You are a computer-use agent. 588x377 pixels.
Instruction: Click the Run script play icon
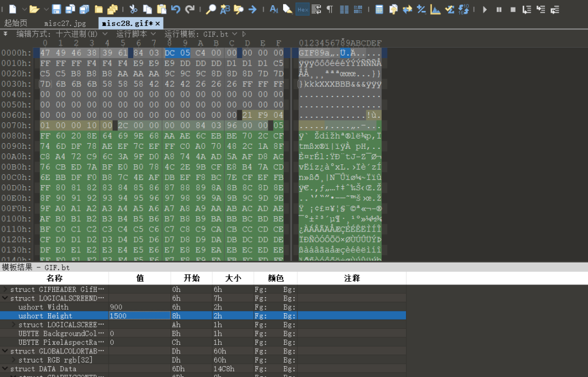[485, 9]
